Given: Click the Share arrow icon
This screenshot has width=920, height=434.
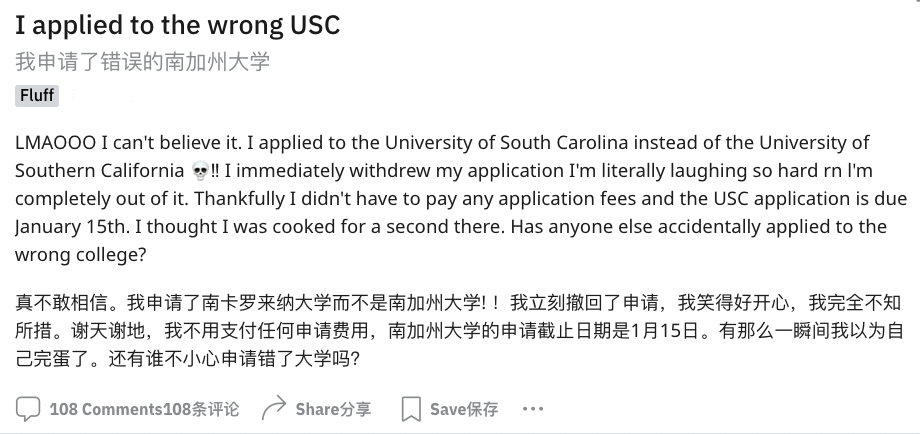Looking at the screenshot, I should point(273,409).
